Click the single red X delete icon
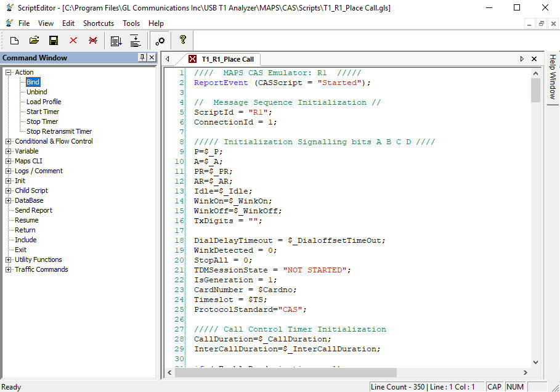The image size is (560, 392). pos(73,41)
